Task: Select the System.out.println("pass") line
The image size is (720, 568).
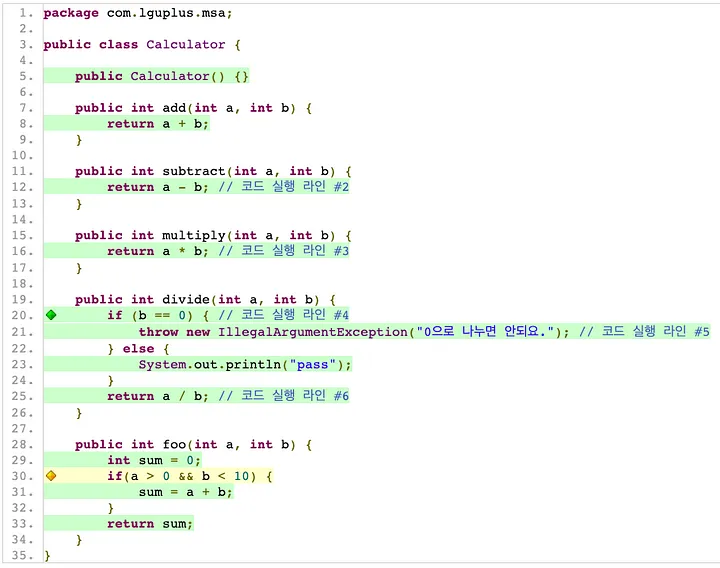Action: point(245,364)
